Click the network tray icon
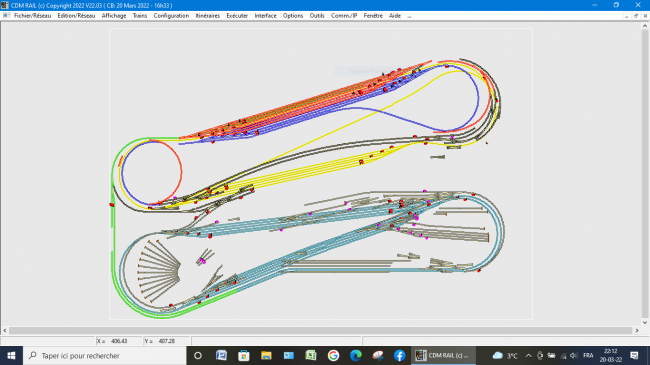 pos(563,355)
